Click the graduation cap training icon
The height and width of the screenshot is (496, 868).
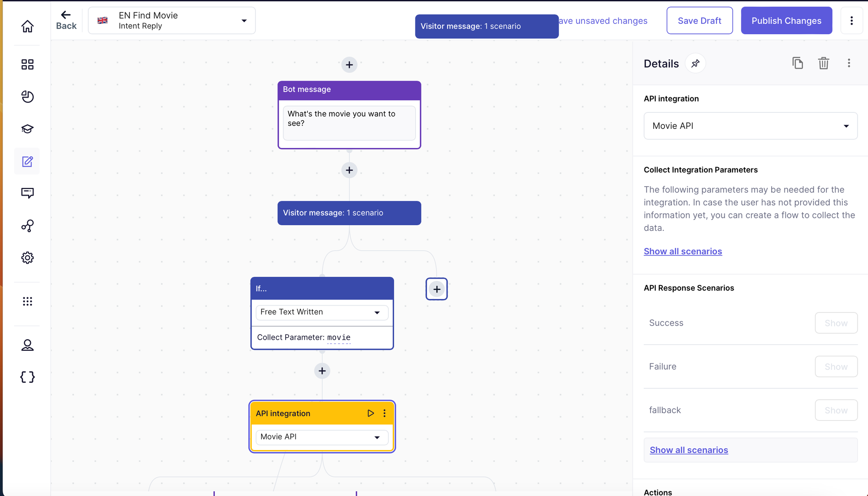pos(27,129)
